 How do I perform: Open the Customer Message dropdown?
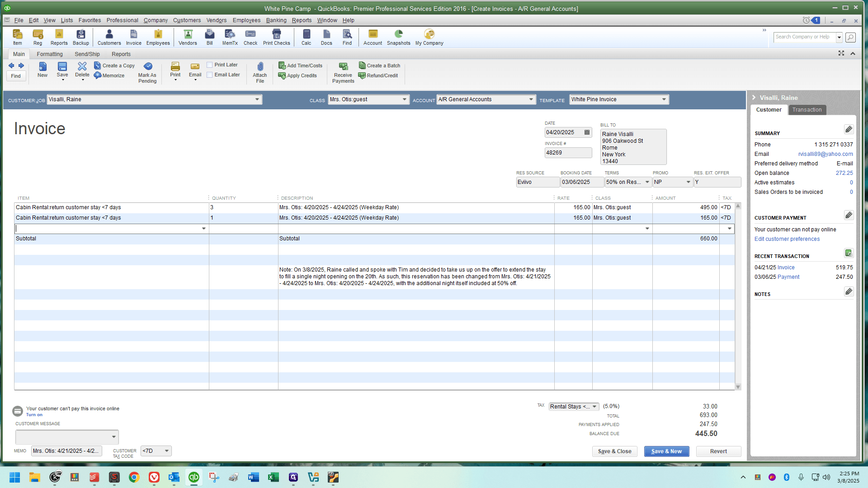113,437
